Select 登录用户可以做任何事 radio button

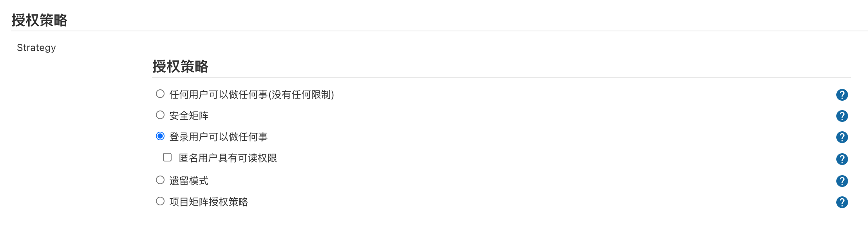pyautogui.click(x=160, y=136)
